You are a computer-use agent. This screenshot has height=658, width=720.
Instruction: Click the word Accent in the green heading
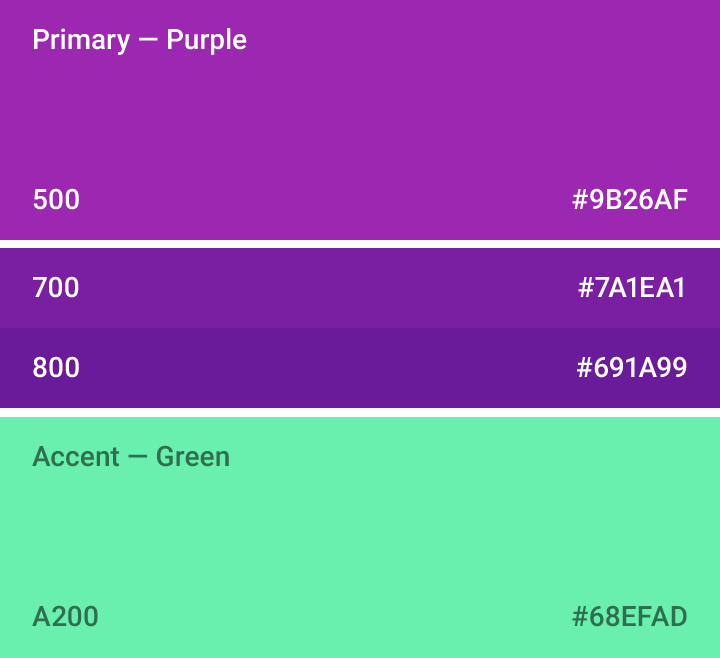(76, 457)
